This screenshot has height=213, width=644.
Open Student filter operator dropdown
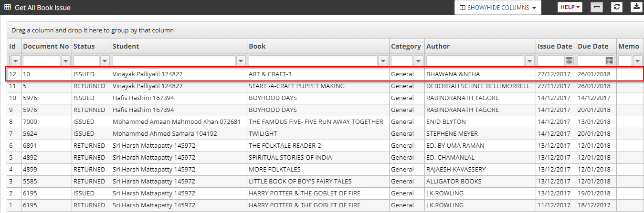(241, 61)
